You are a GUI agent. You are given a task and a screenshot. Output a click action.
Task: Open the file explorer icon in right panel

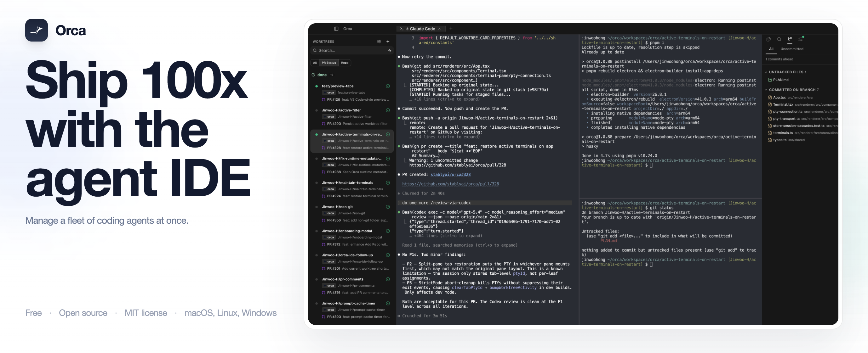click(768, 39)
